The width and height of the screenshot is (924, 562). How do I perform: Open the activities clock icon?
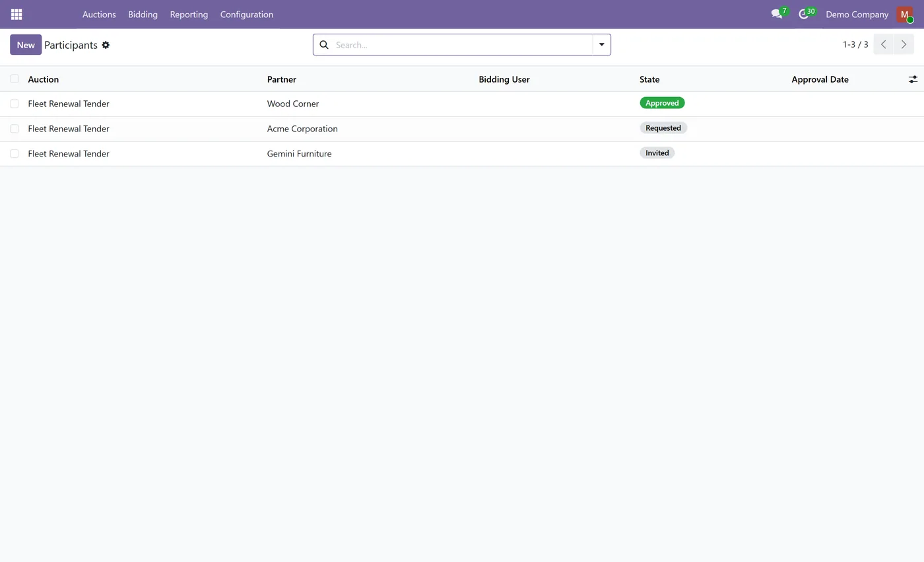(803, 14)
